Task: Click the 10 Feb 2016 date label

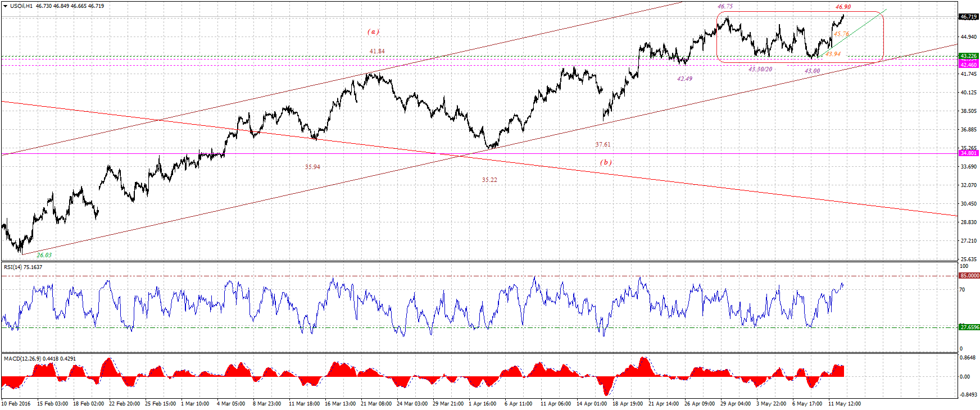Action: pyautogui.click(x=16, y=404)
